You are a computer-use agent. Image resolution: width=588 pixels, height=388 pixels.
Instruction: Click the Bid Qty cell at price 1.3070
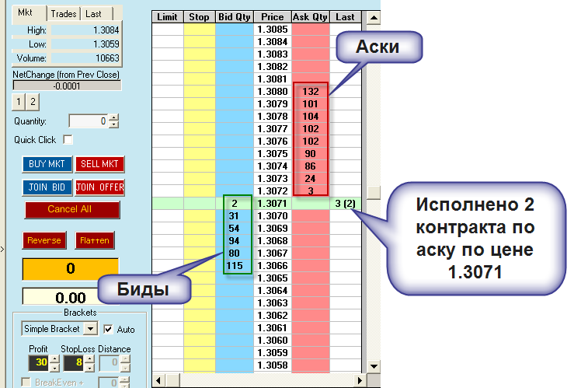[234, 215]
